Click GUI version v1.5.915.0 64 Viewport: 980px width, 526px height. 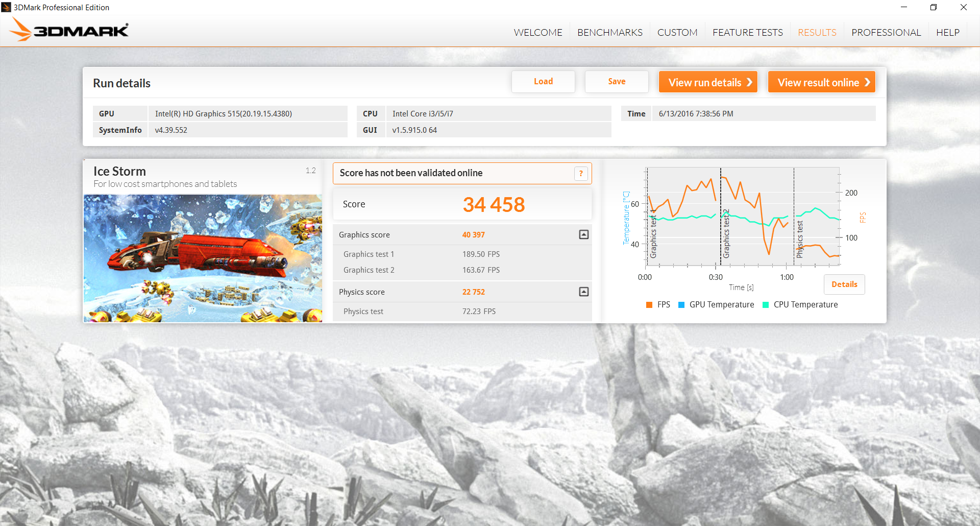(414, 130)
